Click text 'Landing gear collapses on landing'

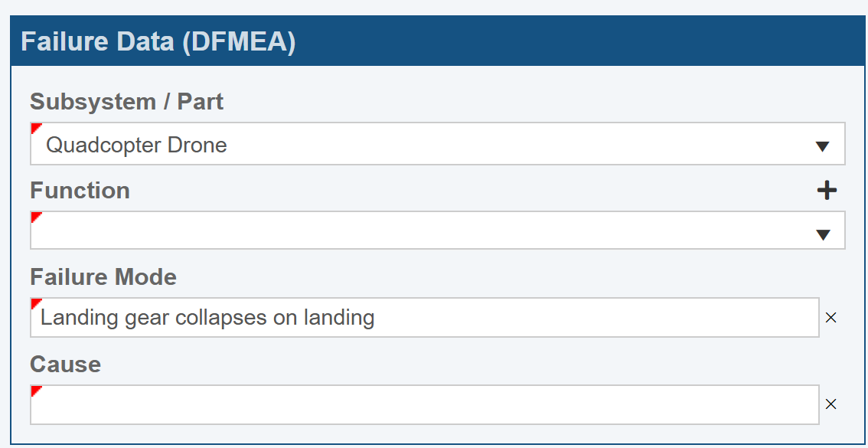coord(207,317)
